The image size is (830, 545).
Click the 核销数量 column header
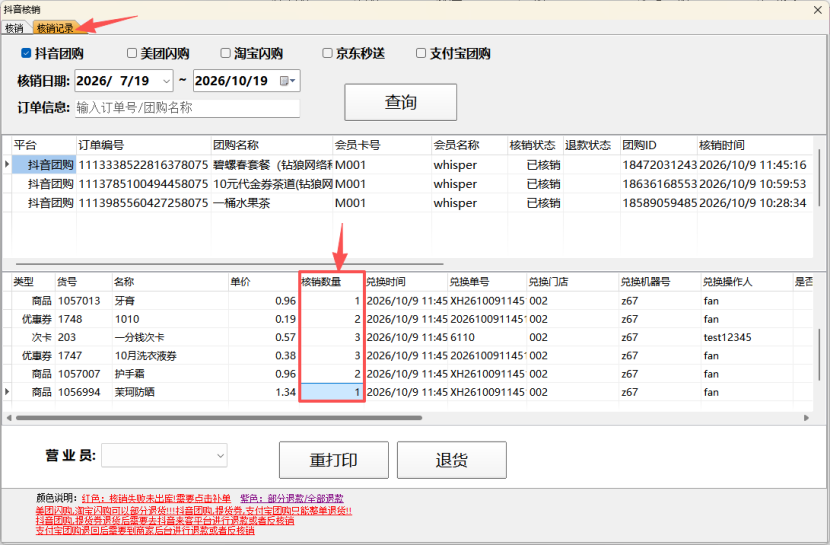(332, 281)
